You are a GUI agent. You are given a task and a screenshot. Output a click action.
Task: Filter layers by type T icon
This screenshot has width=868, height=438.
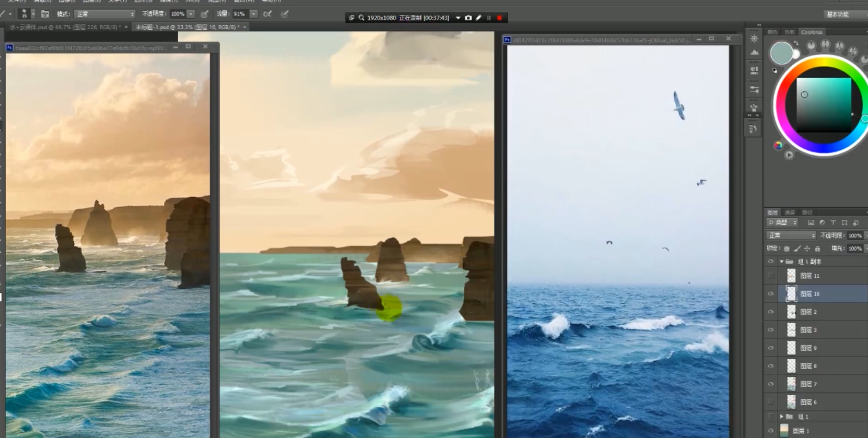(x=833, y=222)
